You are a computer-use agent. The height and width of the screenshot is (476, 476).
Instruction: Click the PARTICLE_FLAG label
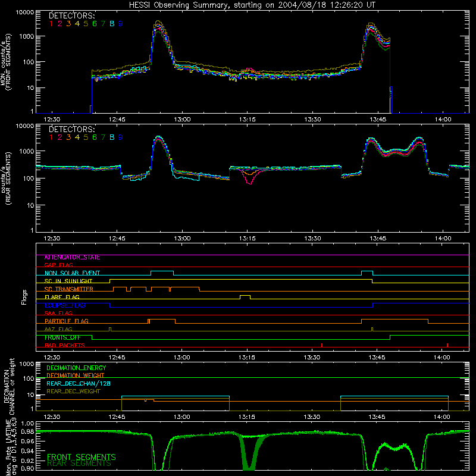click(x=67, y=321)
